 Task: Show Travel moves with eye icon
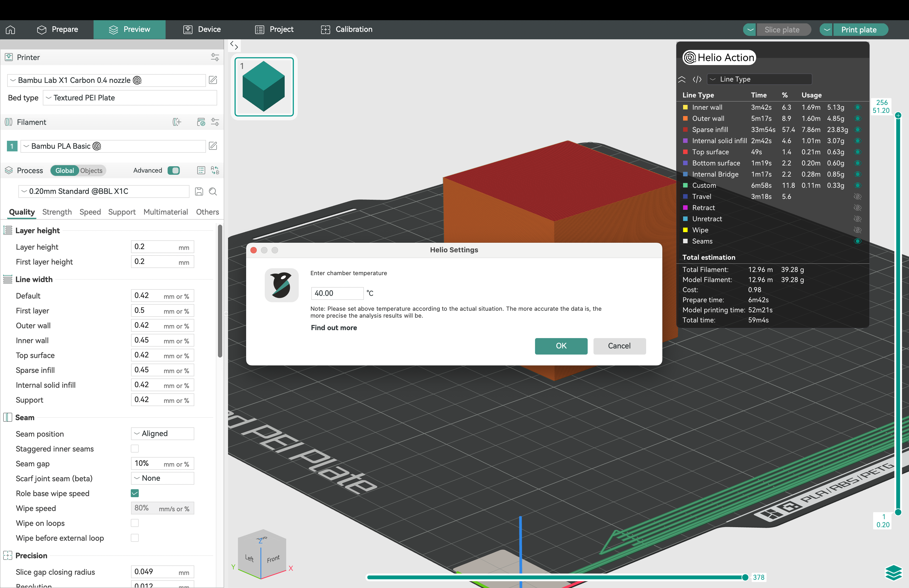[857, 197]
